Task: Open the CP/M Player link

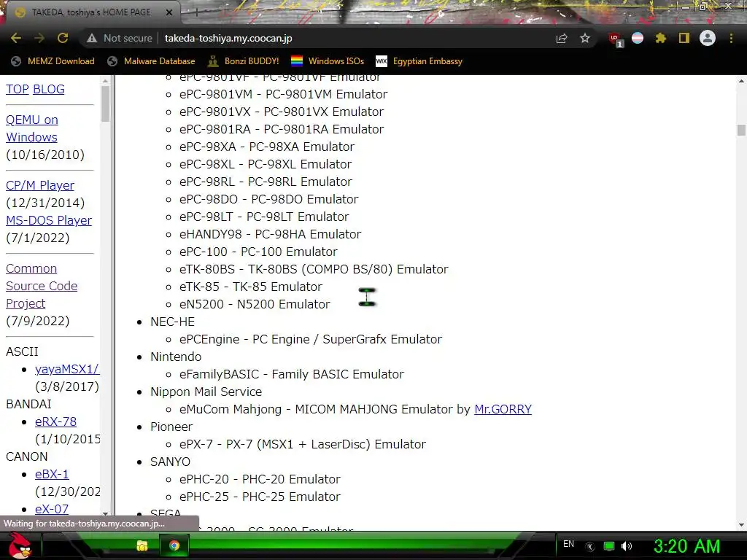Action: (x=40, y=185)
